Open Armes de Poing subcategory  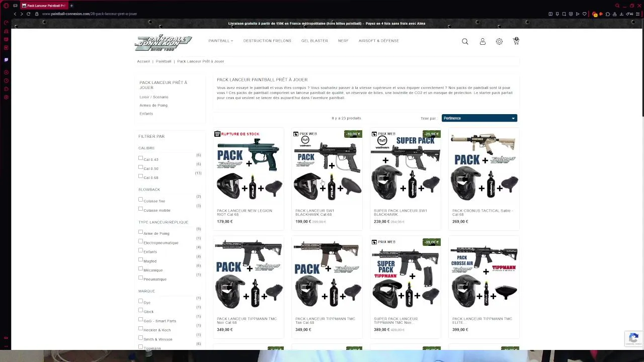pyautogui.click(x=153, y=105)
